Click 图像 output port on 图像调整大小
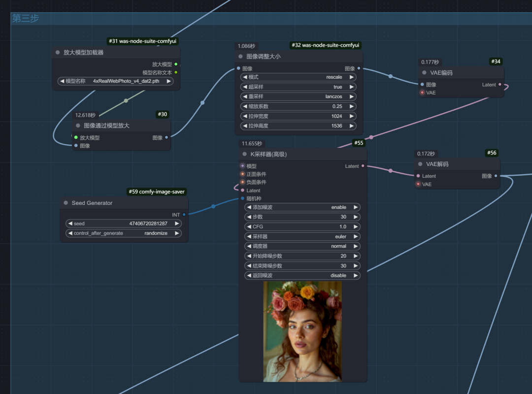This screenshot has height=394, width=532. pyautogui.click(x=359, y=68)
